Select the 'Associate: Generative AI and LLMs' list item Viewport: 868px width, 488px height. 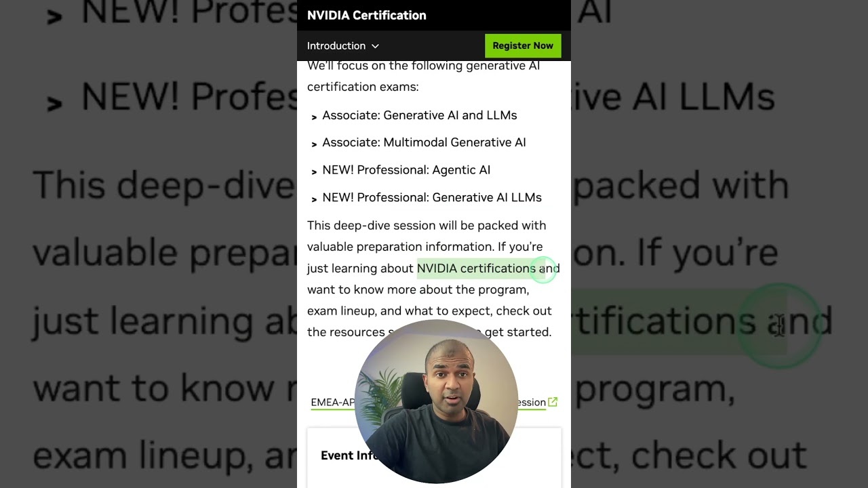420,115
